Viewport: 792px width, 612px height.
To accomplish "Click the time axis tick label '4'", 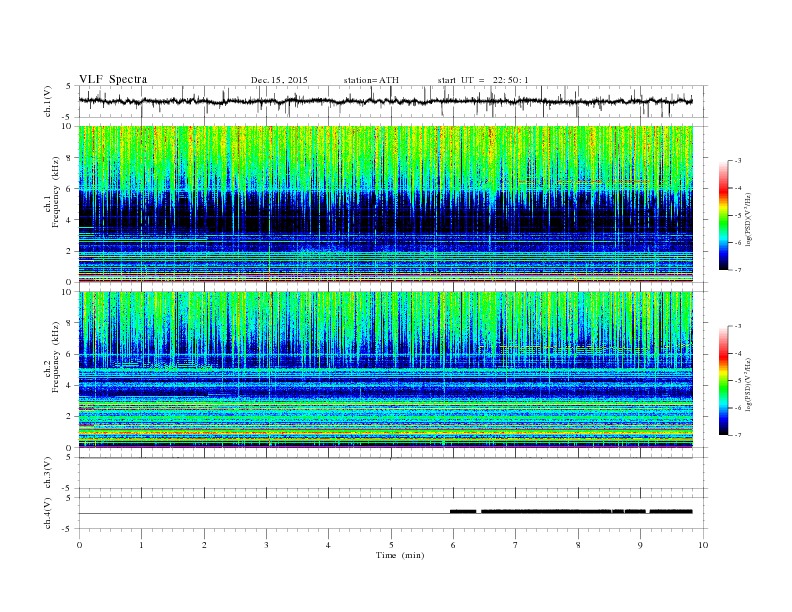I will pyautogui.click(x=328, y=545).
